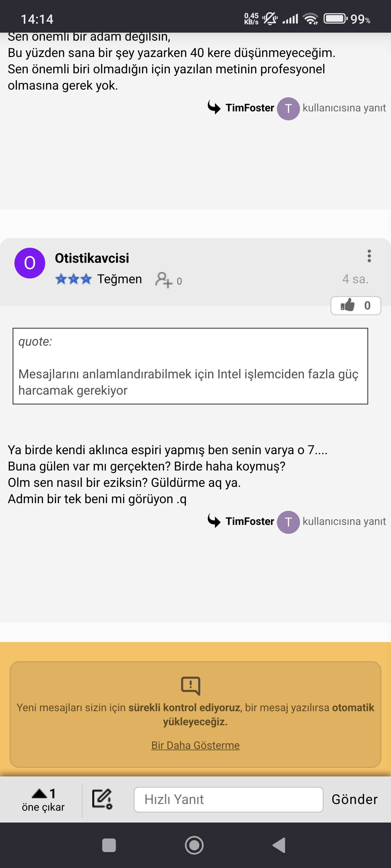Like Otistikavcisi's post with thumbs-up
The image size is (391, 868).
tap(355, 306)
